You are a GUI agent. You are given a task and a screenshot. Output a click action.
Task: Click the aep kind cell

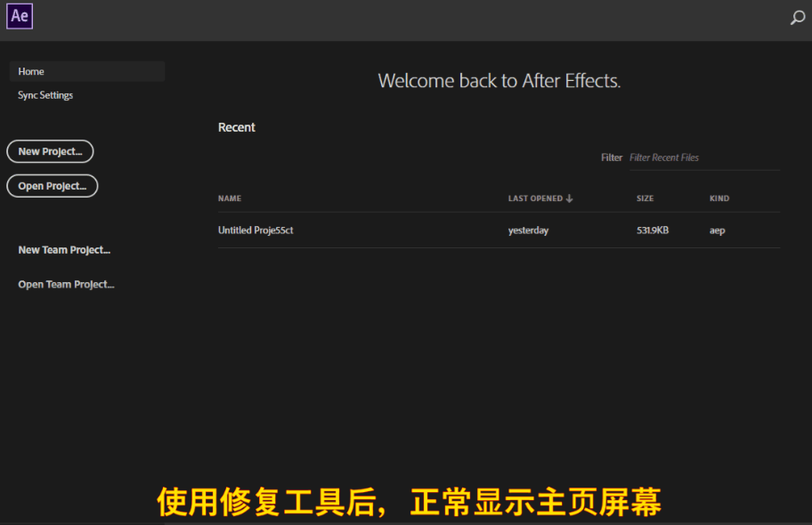point(718,231)
